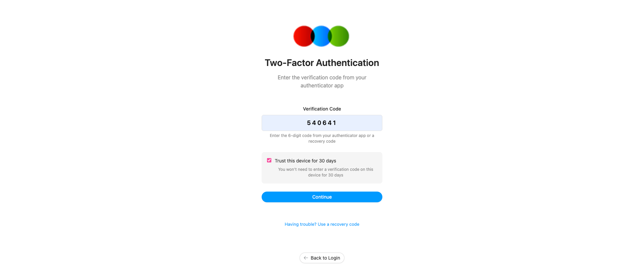644x280 pixels.
Task: Click the Two-Factor Authentication heading
Action: 322,63
